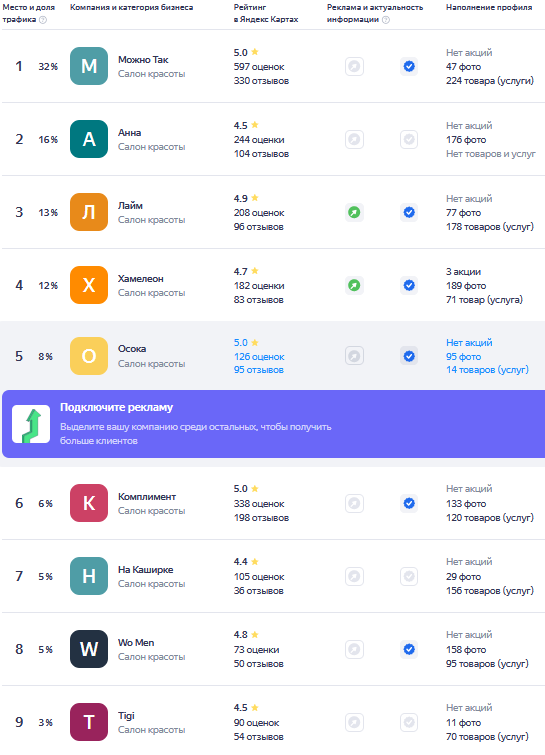Click Лайм's green advertising arrow icon
Viewport: 545px width, 755px height.
(x=354, y=212)
